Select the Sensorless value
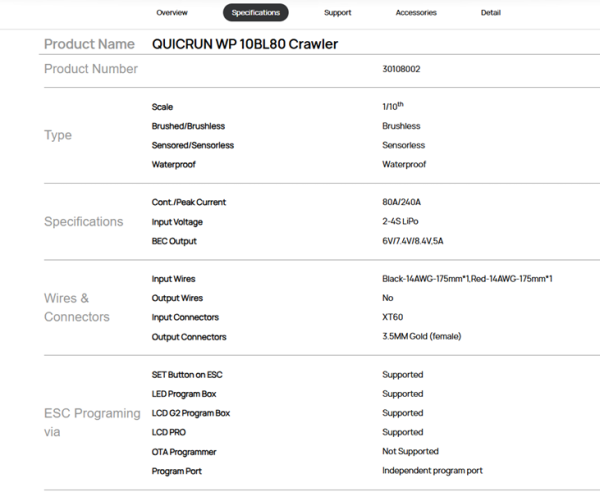 (403, 145)
